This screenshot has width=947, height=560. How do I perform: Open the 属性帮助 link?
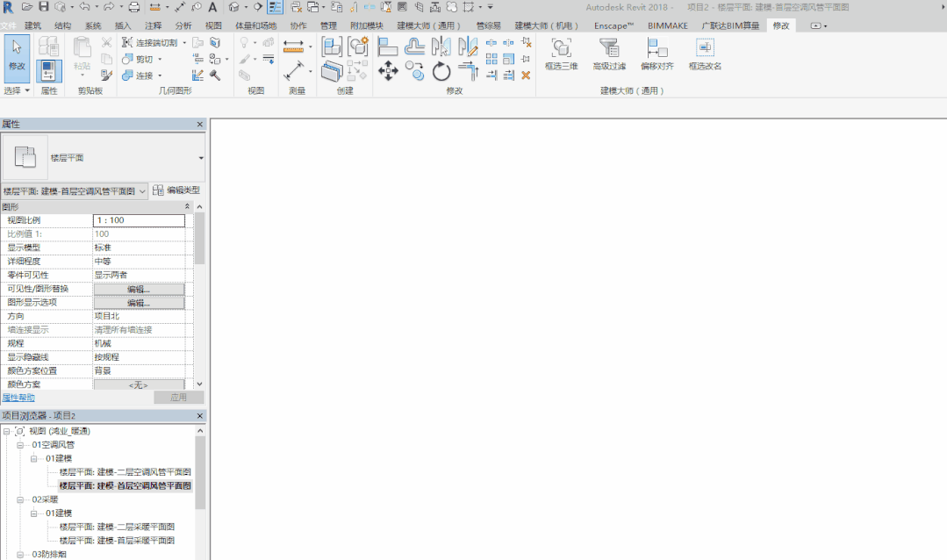[x=18, y=398]
